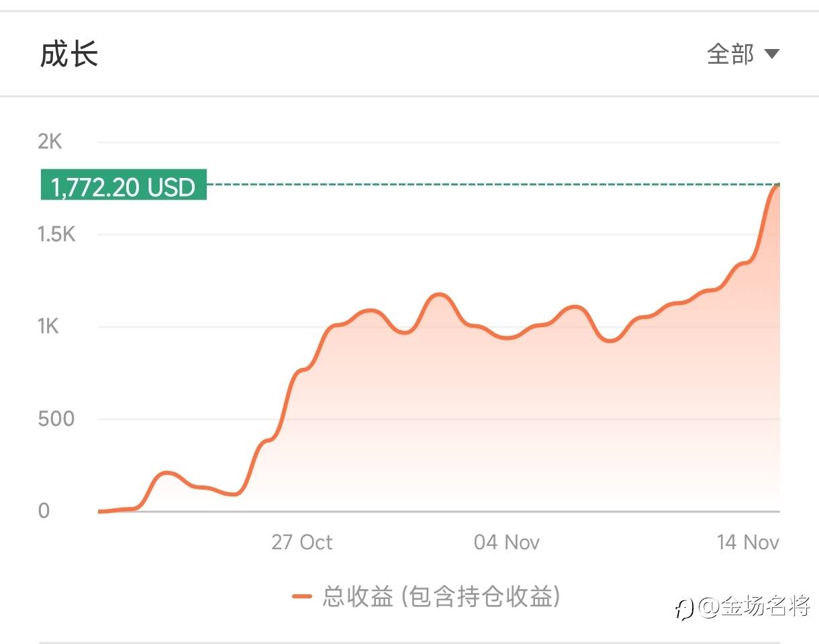Click the 0 y-axis label
The width and height of the screenshot is (819, 644).
click(x=44, y=511)
